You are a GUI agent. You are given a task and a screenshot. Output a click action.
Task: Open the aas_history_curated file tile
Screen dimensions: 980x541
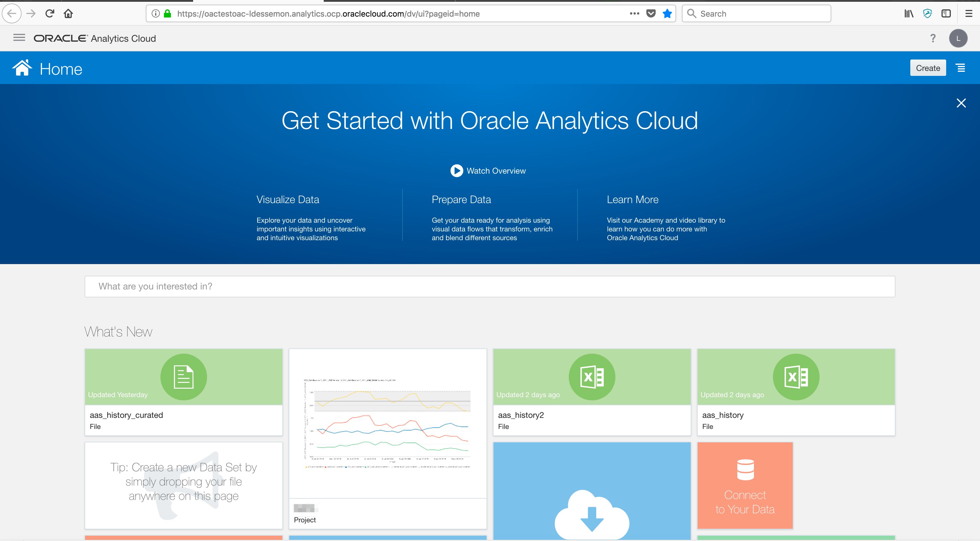[x=183, y=392]
